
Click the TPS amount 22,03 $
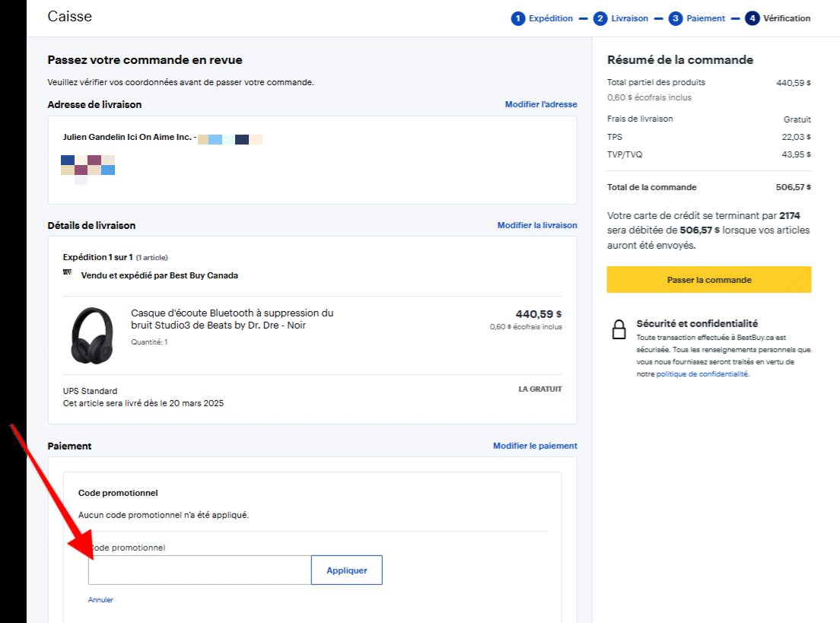pyautogui.click(x=796, y=137)
